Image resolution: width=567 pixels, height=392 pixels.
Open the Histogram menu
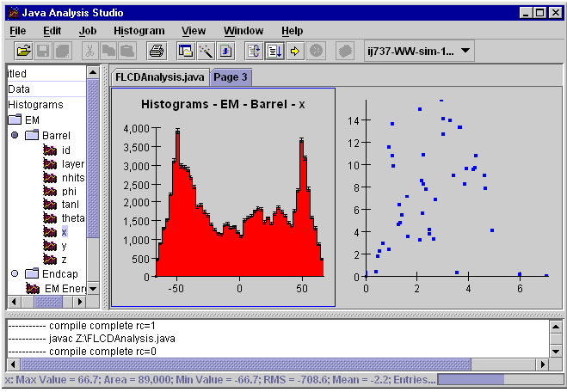click(139, 31)
